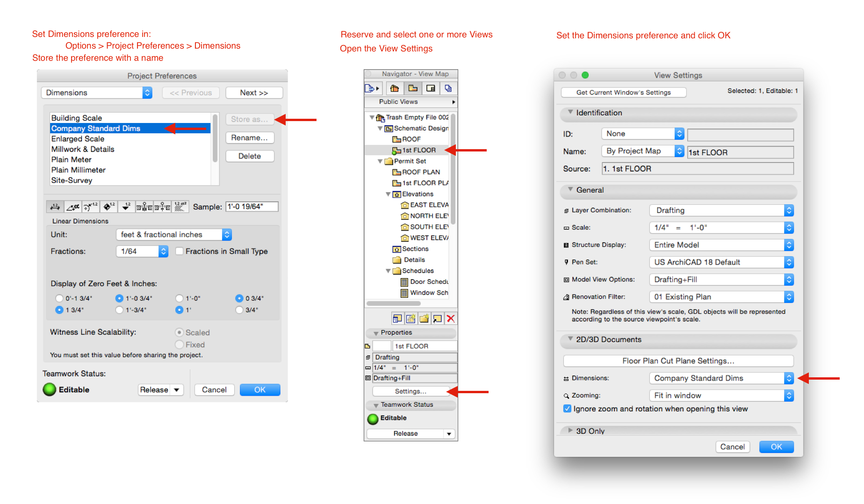Select the angular dimension type icon

pos(72,206)
